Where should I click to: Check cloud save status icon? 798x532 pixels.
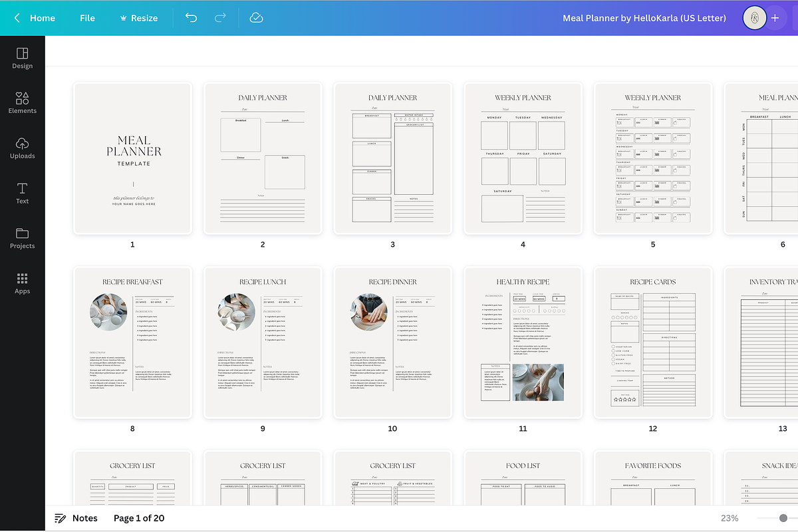coord(257,18)
